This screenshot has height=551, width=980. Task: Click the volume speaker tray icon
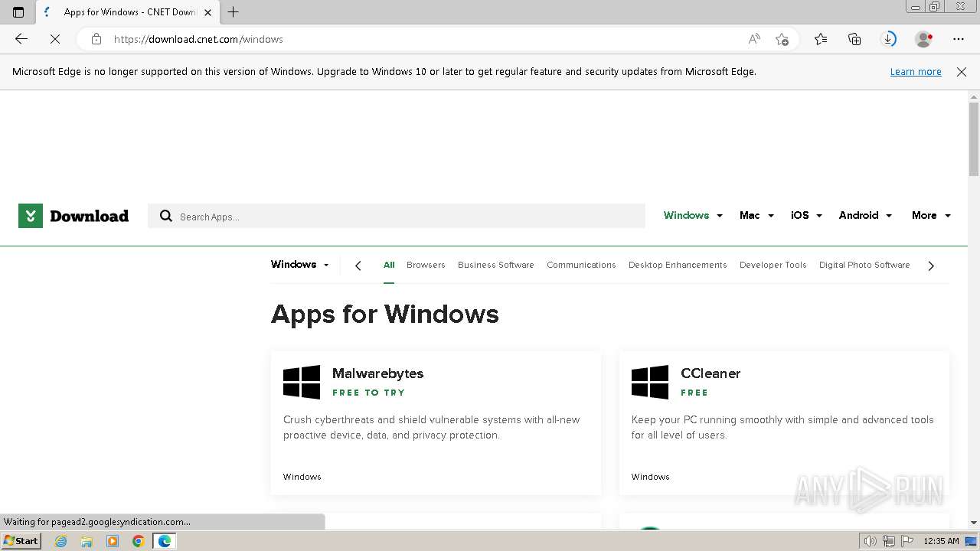[x=870, y=541]
